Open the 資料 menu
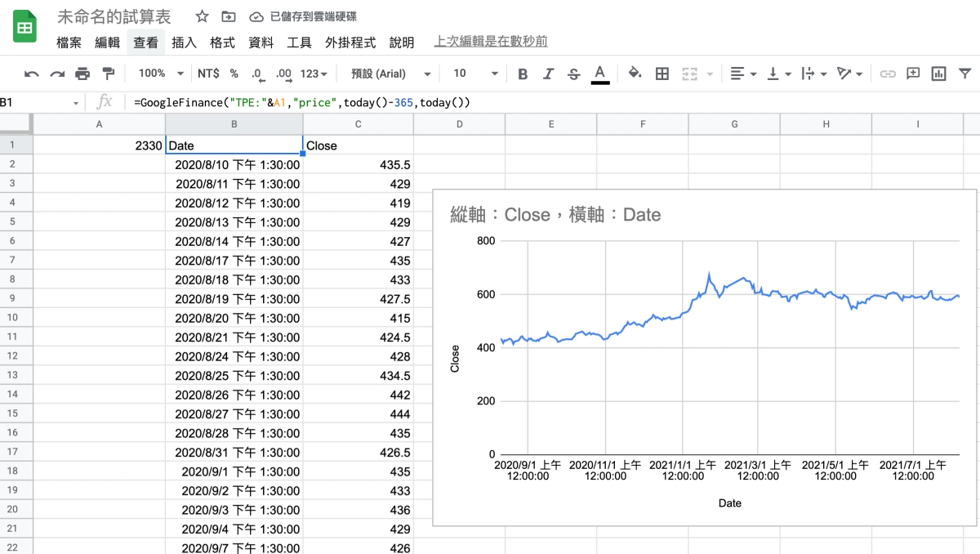This screenshot has width=980, height=554. [261, 42]
